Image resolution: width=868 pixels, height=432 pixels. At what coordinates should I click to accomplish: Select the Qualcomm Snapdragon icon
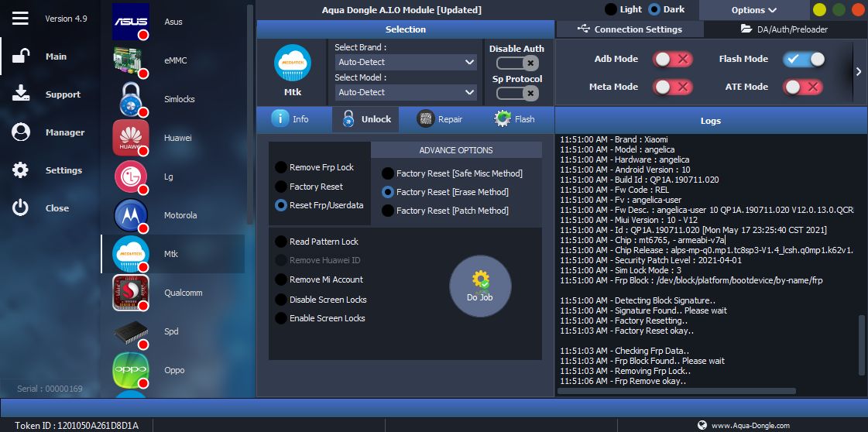click(131, 293)
